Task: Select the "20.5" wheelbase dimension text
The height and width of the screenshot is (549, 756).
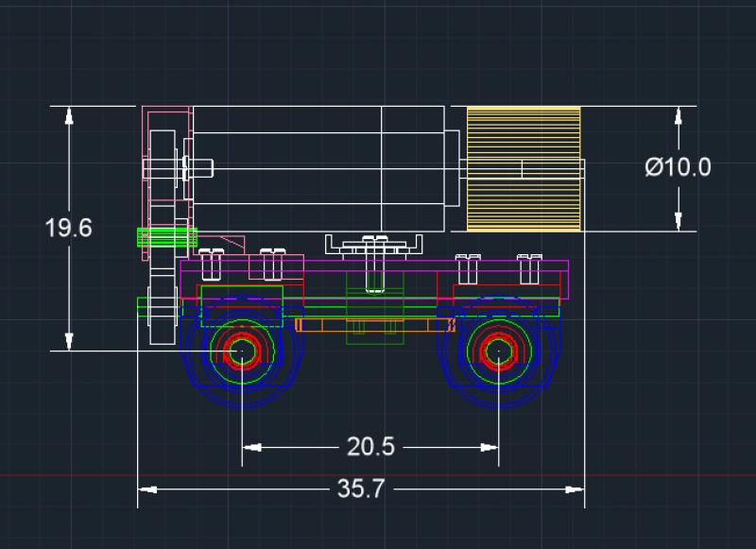Action: [x=370, y=447]
